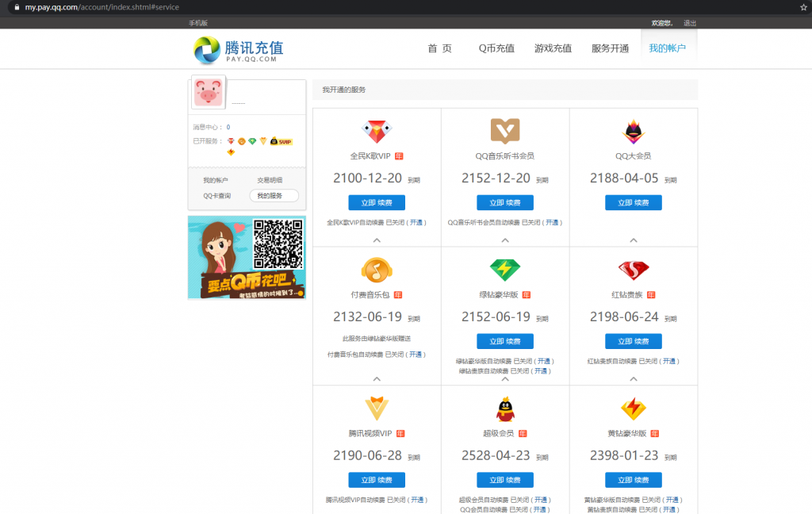Click the red 年 badge beside 超级会员
The image size is (812, 514).
coord(523,434)
